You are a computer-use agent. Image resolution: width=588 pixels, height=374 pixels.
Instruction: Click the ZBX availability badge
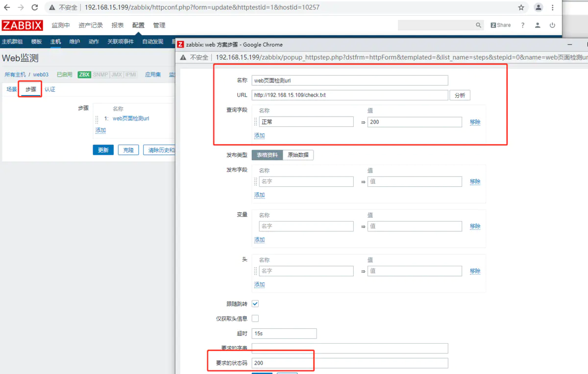coord(84,75)
